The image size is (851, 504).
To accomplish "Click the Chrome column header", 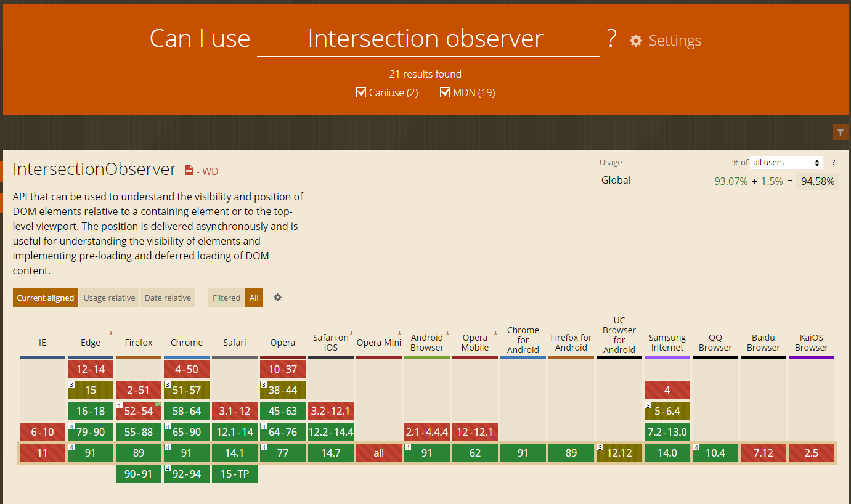I will click(187, 343).
